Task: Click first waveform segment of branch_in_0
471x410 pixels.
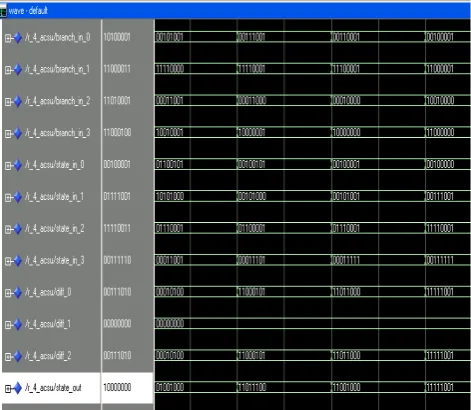Action: click(196, 37)
